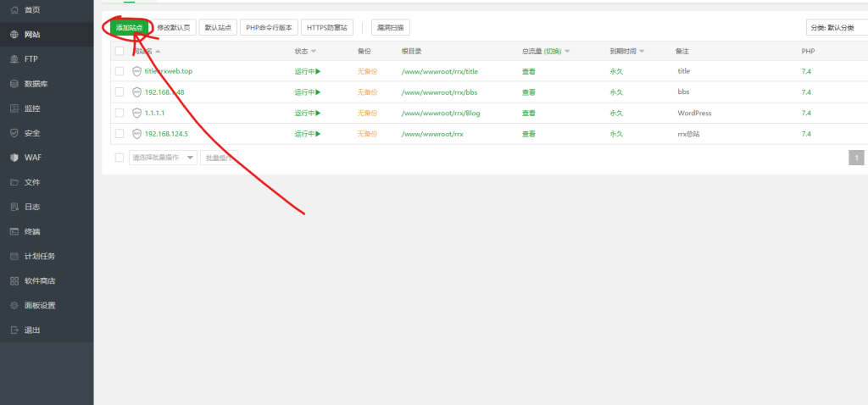Select the checkbox for 1.1.1.1 row
The width and height of the screenshot is (868, 405).
click(x=120, y=113)
